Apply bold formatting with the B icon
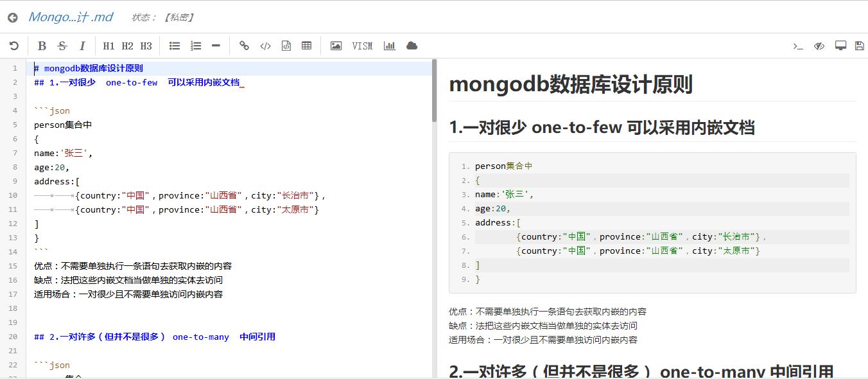Image resolution: width=868 pixels, height=379 pixels. 42,46
